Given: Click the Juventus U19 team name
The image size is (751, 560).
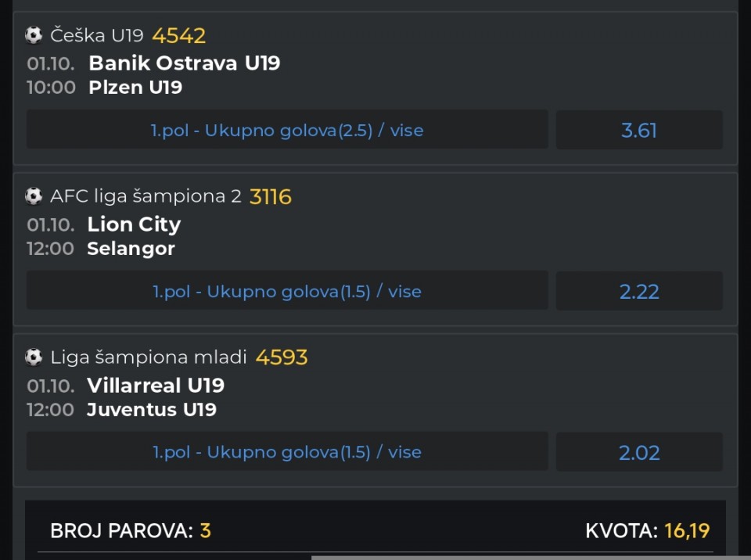Looking at the screenshot, I should tap(152, 410).
